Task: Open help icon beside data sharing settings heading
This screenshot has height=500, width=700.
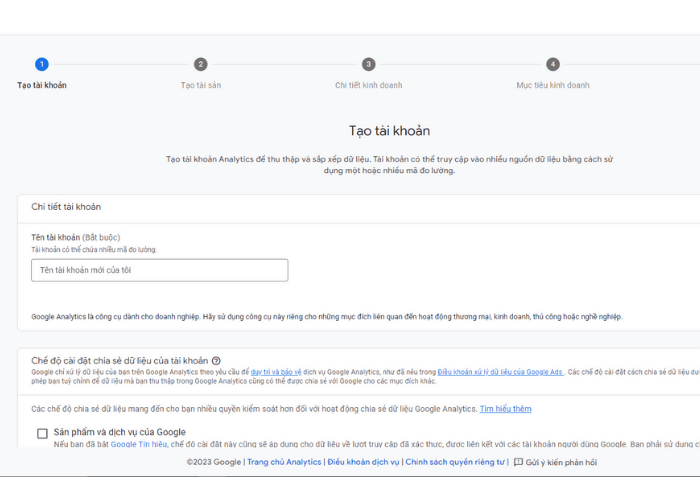Action: (216, 361)
